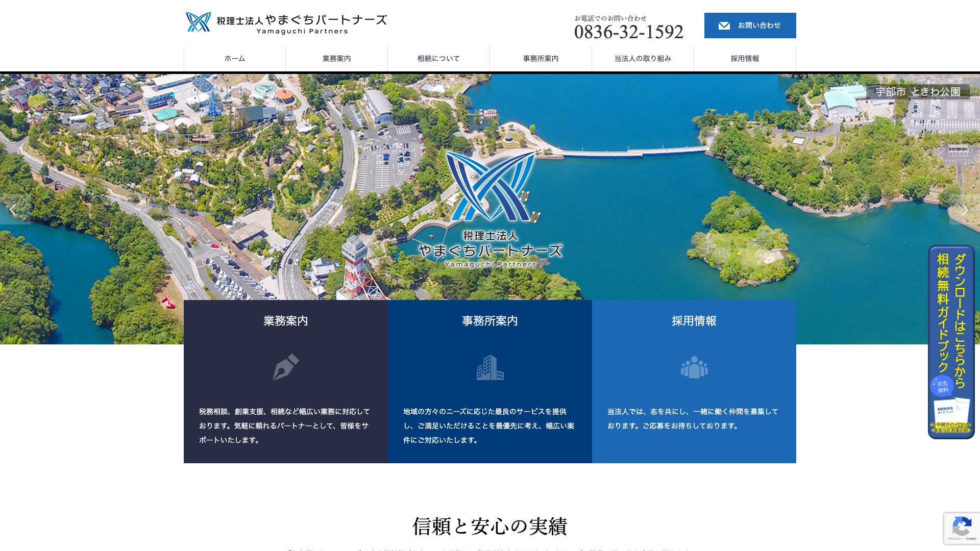
Task: Click the header Yamaguchi Partners logo icon
Action: [199, 22]
